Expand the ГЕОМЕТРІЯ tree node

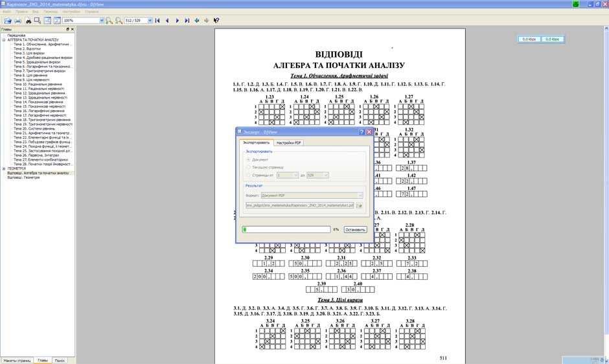tap(3, 168)
